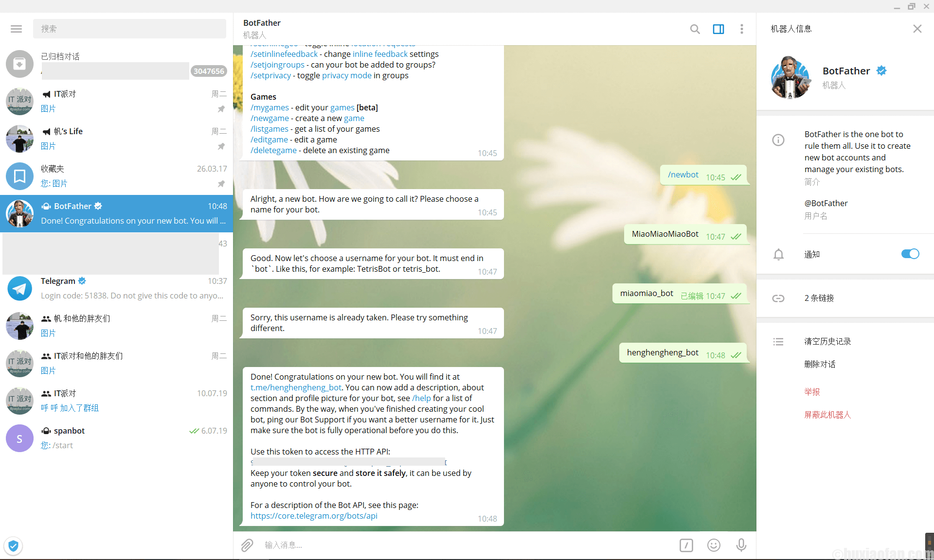Select the BotFather chat in list
Image resolution: width=934 pixels, height=560 pixels.
tap(117, 213)
